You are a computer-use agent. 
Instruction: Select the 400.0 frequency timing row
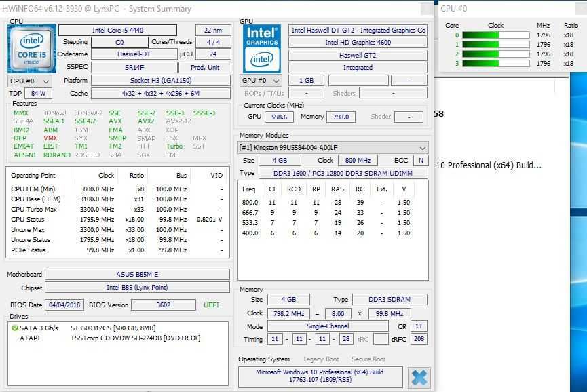coord(326,233)
